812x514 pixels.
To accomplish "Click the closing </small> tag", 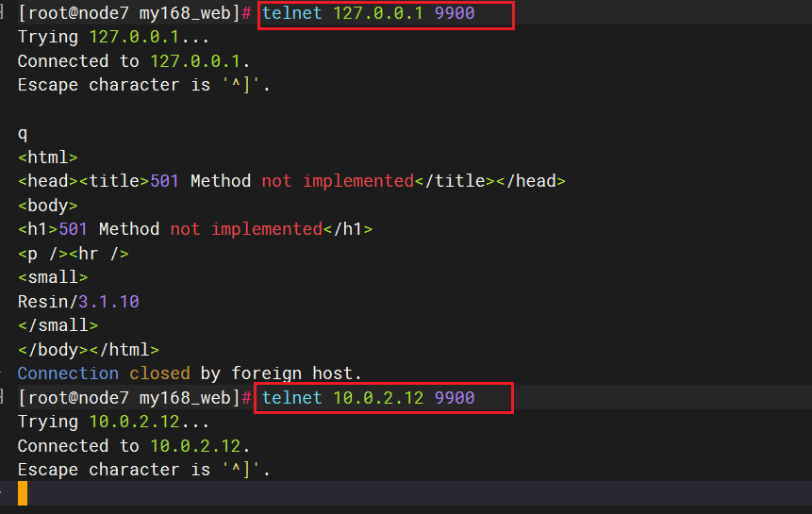I will pyautogui.click(x=58, y=325).
